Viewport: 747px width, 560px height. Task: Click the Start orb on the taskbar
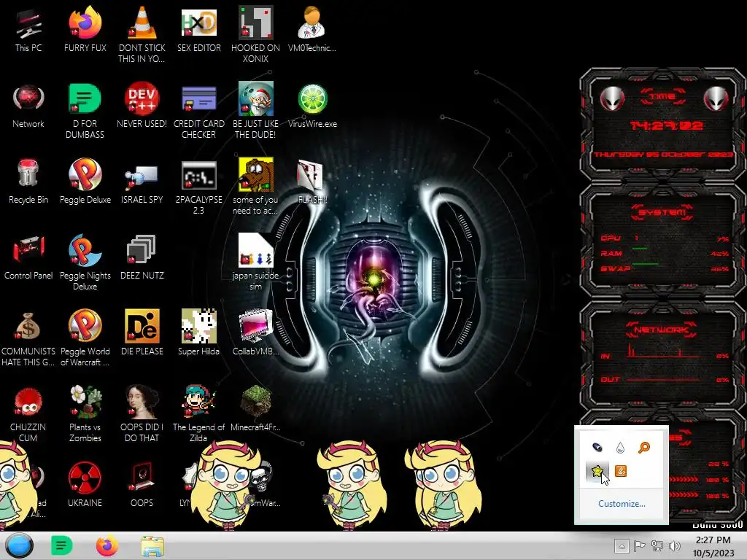click(x=20, y=545)
